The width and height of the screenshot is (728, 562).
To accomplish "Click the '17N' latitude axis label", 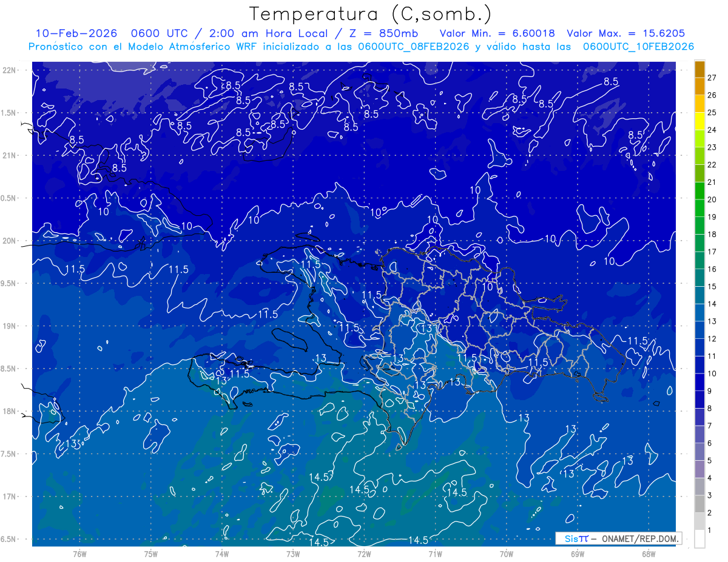I will click(10, 497).
